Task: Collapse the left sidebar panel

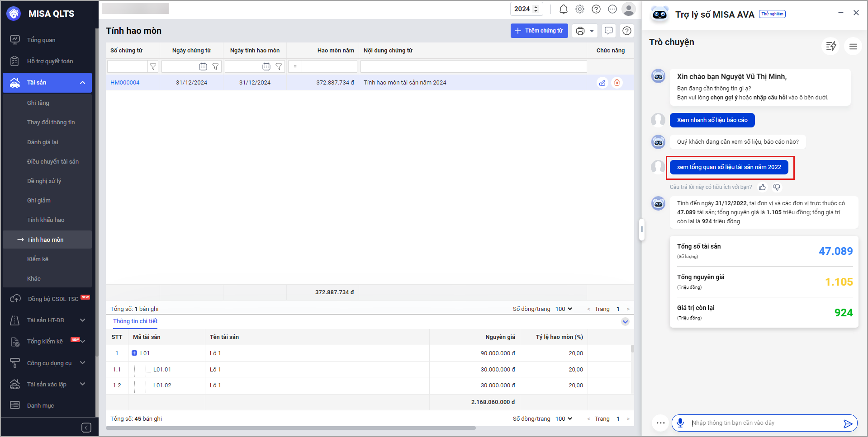Action: click(x=86, y=428)
